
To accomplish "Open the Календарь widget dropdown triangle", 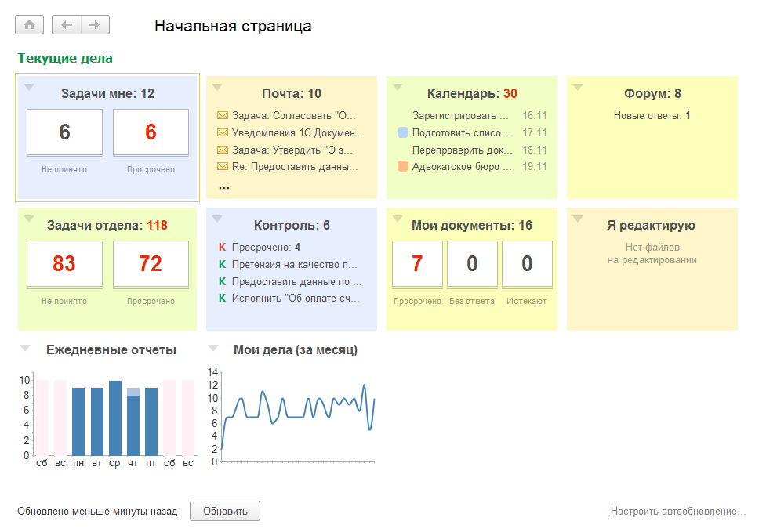I will click(x=398, y=87).
